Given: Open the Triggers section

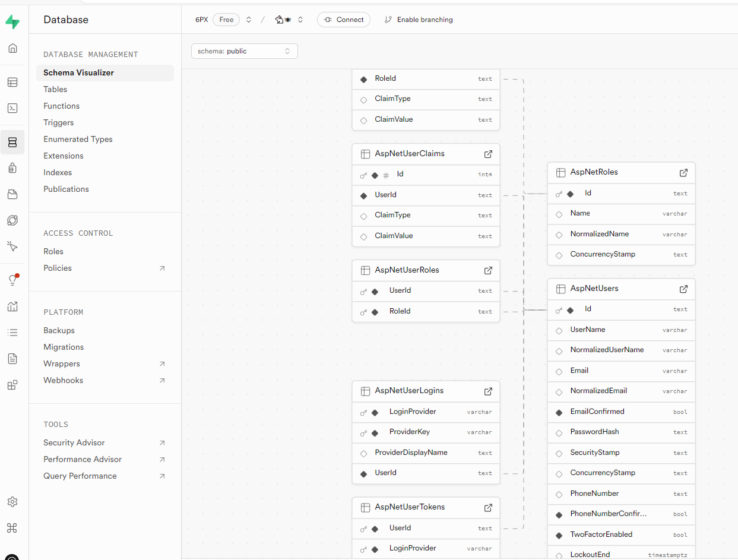Looking at the screenshot, I should click(x=58, y=122).
